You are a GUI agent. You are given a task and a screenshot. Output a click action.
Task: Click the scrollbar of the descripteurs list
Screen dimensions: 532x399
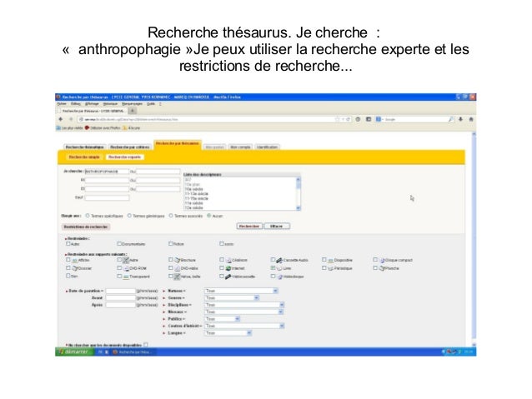pyautogui.click(x=299, y=193)
